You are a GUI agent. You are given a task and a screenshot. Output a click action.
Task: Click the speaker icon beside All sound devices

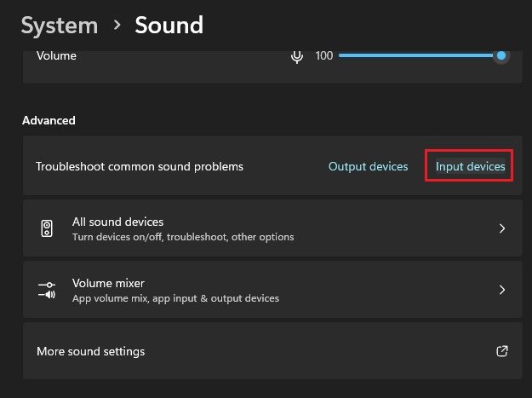pyautogui.click(x=47, y=228)
